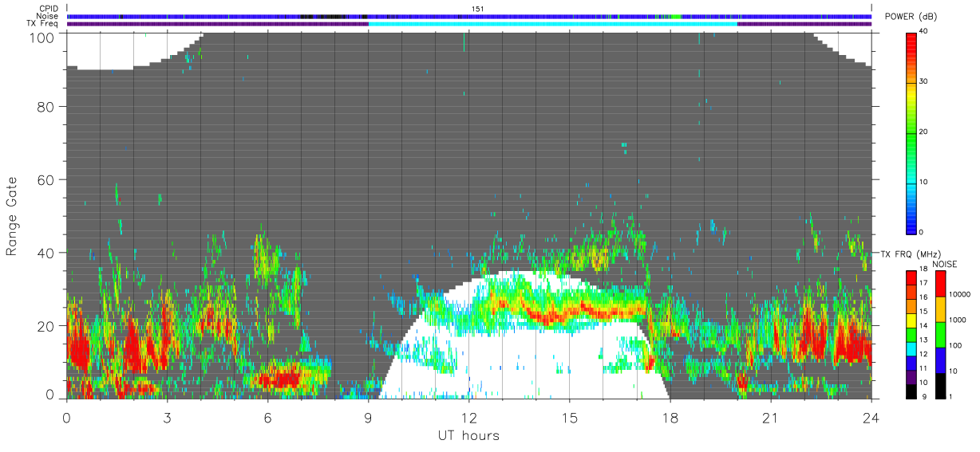The height and width of the screenshot is (452, 980).
Task: Pick the blue bottom of the POWER colorbar
Action: (x=911, y=223)
